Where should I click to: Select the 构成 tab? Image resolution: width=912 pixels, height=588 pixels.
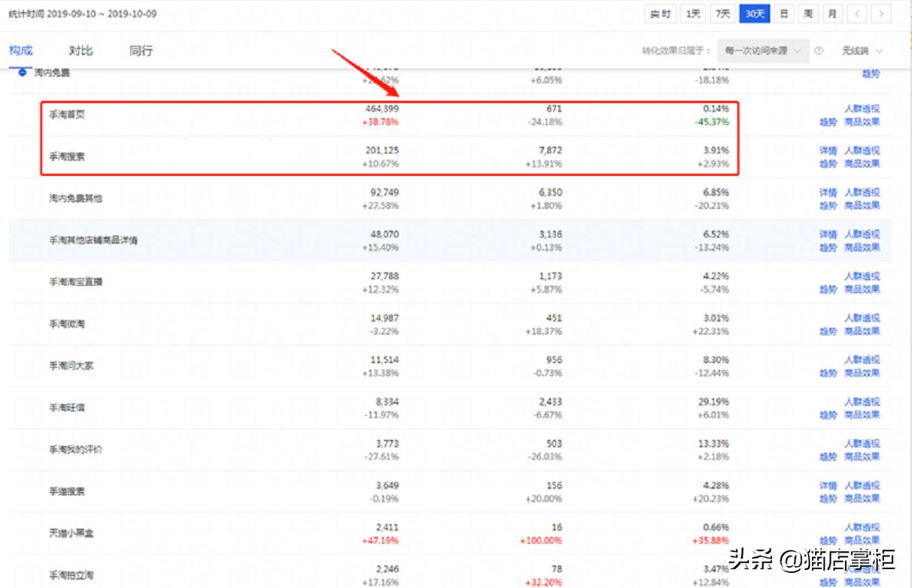coord(21,51)
